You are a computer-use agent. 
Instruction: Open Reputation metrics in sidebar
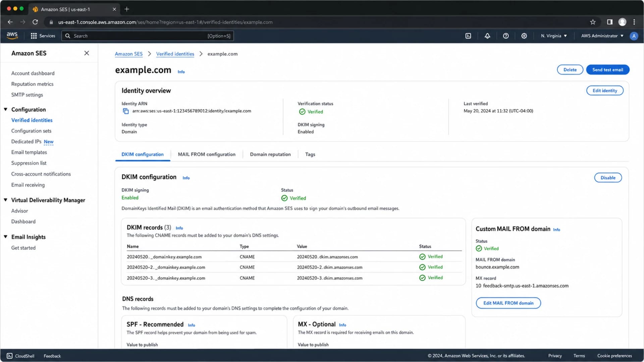32,84
